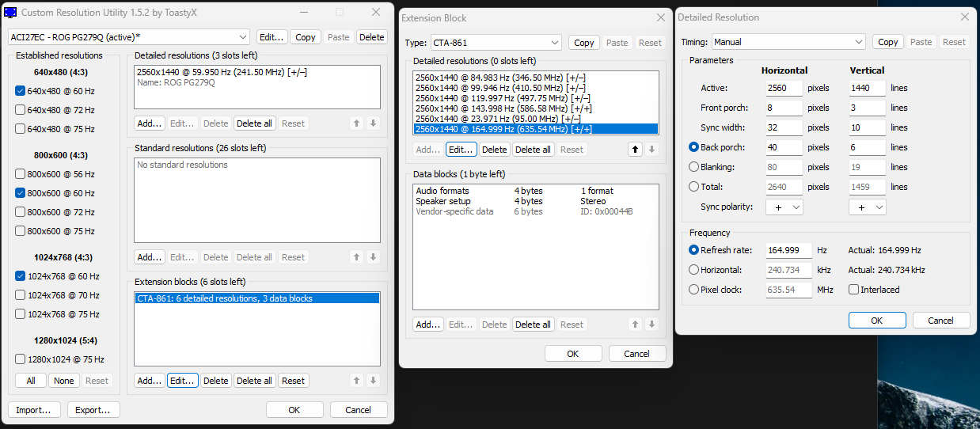Close the Detailed Resolution dialog

[964, 17]
